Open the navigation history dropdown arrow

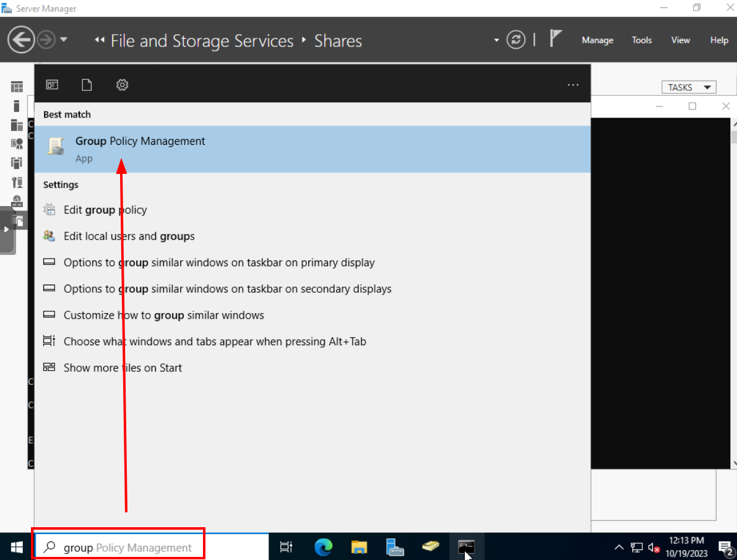tap(64, 40)
